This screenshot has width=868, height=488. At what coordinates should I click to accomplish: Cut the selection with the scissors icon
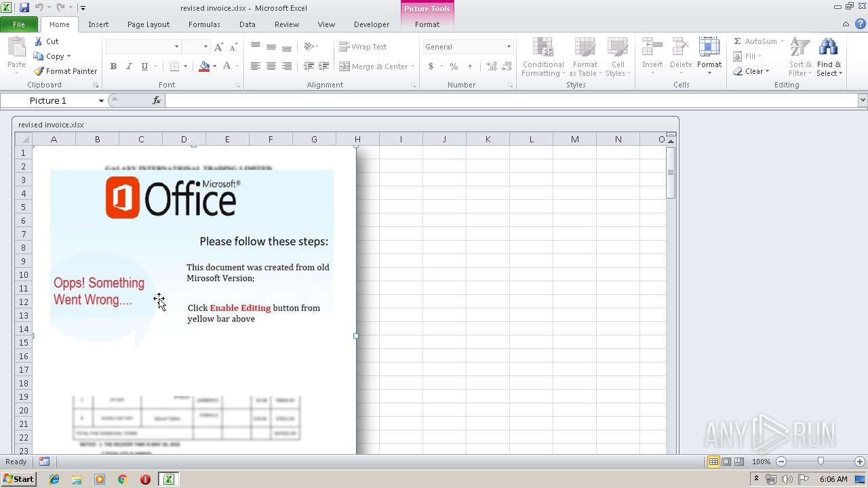[x=47, y=41]
